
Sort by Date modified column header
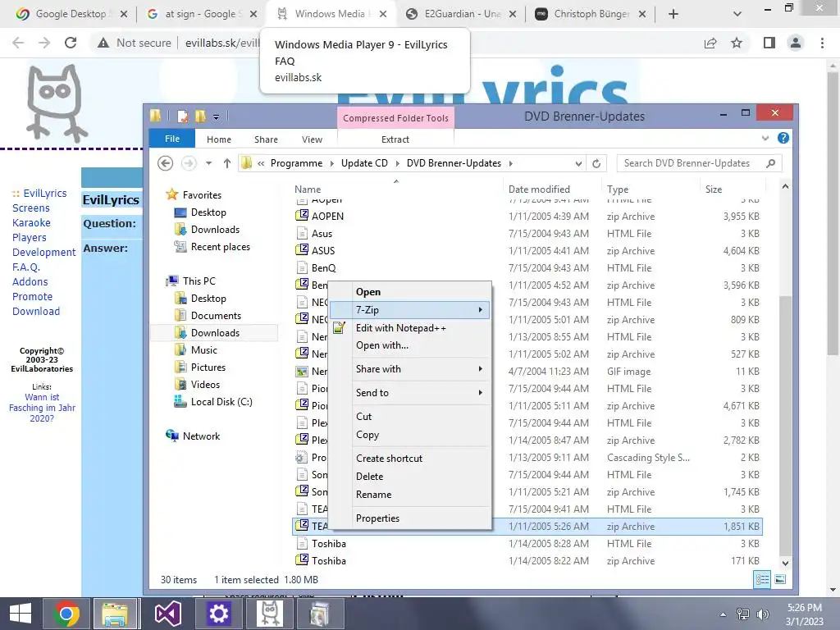click(539, 189)
